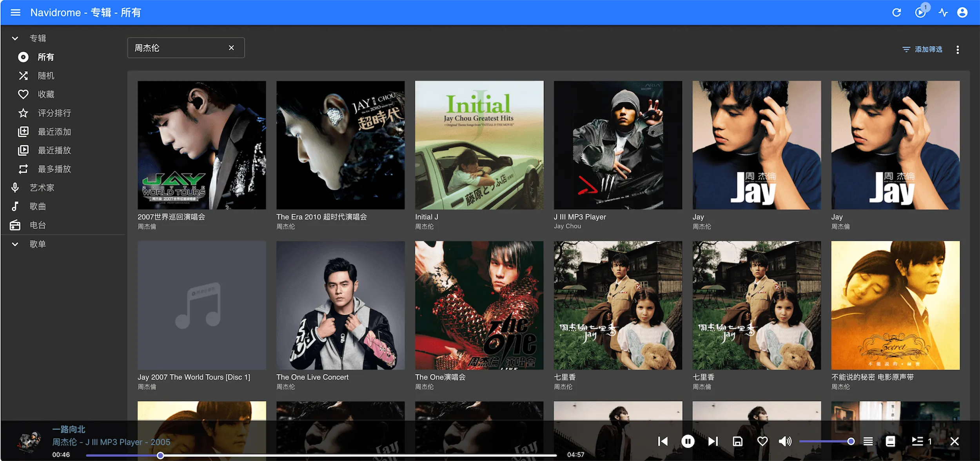Open the activity monitor icon
980x461 pixels.
point(943,13)
